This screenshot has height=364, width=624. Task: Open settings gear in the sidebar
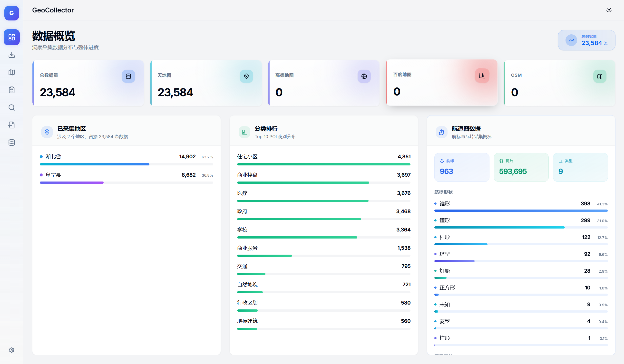12,350
